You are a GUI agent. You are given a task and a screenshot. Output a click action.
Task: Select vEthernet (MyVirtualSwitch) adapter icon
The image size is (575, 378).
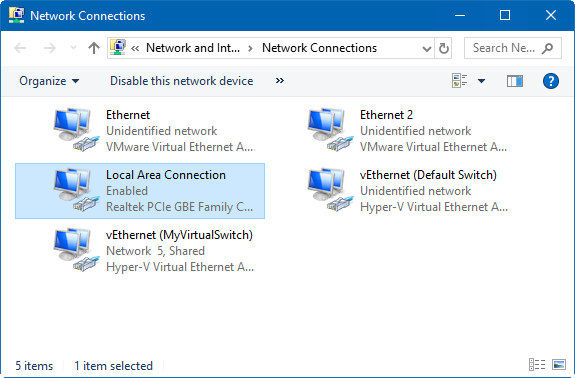[76, 250]
